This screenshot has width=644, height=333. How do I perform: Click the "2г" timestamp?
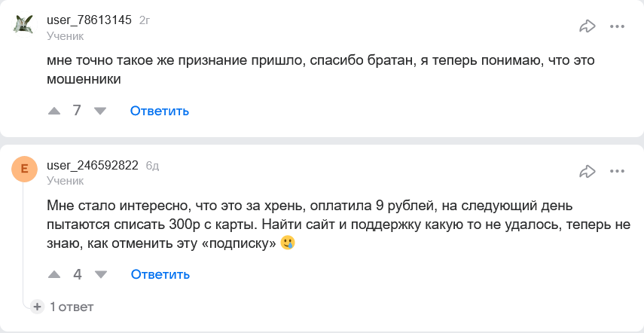click(145, 20)
